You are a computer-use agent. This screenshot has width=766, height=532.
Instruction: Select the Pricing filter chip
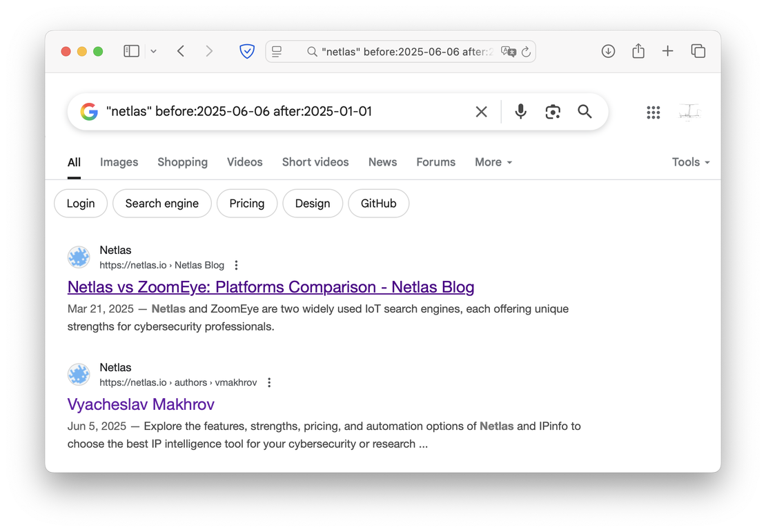coord(247,204)
